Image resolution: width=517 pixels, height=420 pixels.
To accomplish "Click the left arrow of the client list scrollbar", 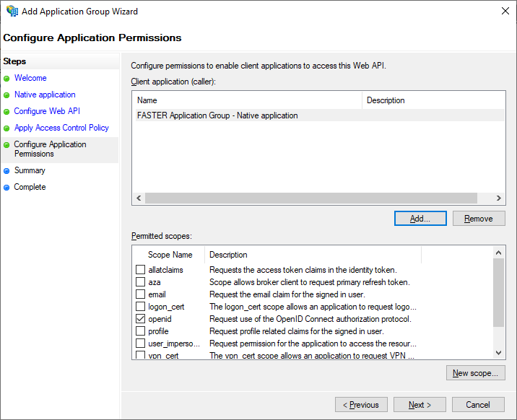I will point(139,198).
